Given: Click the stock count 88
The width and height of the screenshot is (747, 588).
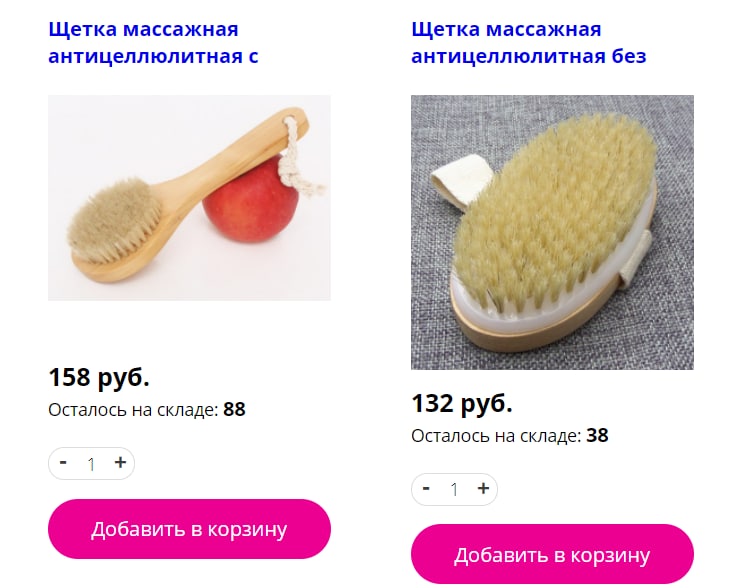Looking at the screenshot, I should [x=234, y=409].
